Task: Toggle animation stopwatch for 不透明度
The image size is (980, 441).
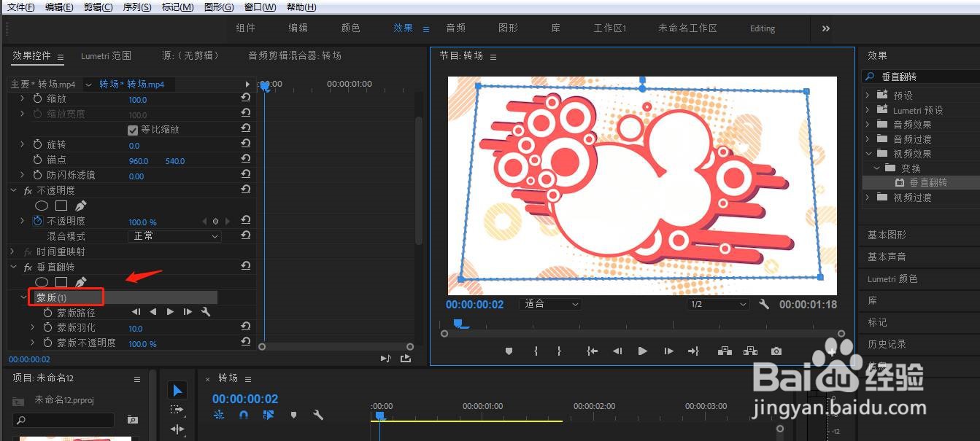Action: click(38, 221)
